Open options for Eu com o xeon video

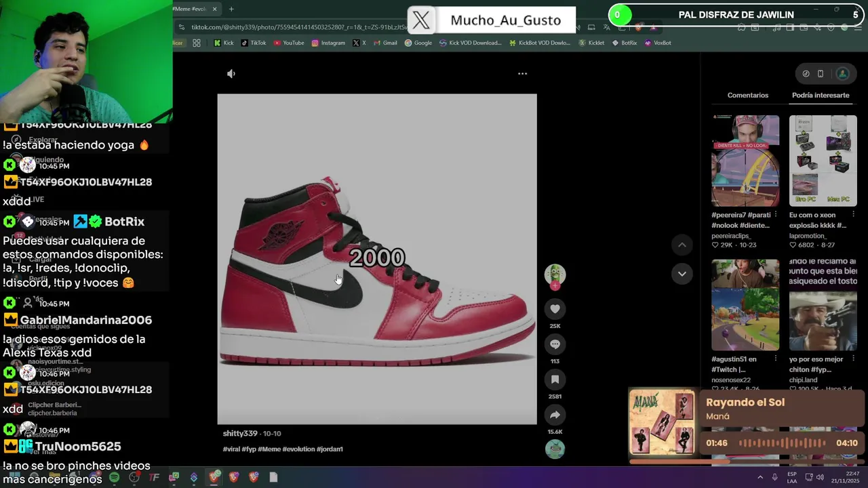[853, 215]
